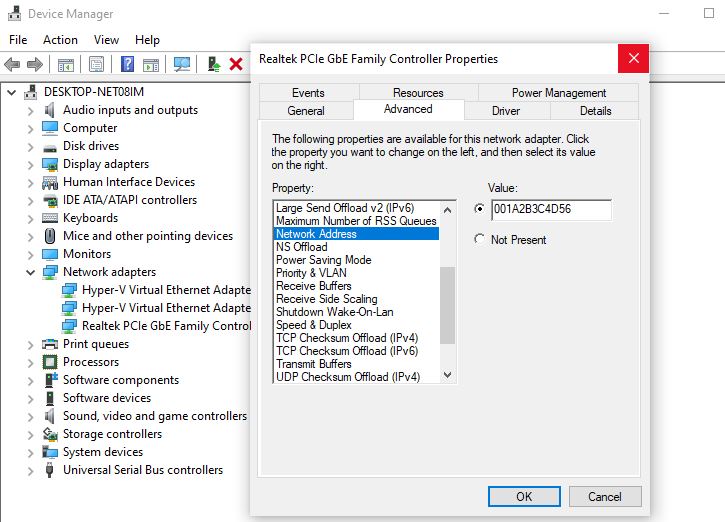Click the Audio inputs and outputs speaker icon
This screenshot has width=725, height=522.
tap(49, 110)
